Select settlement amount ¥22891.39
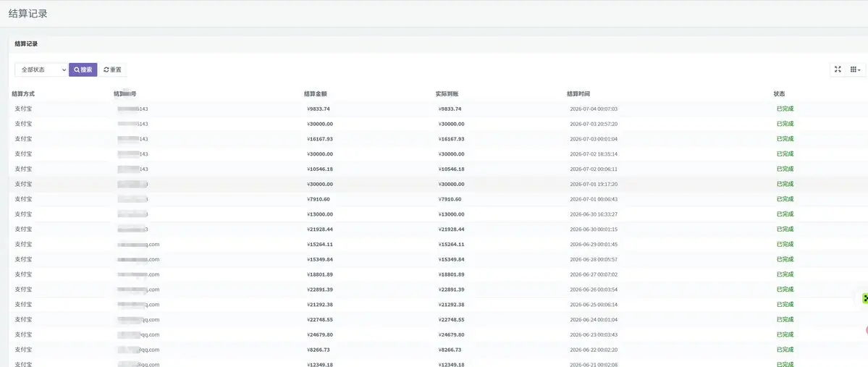 (x=320, y=290)
